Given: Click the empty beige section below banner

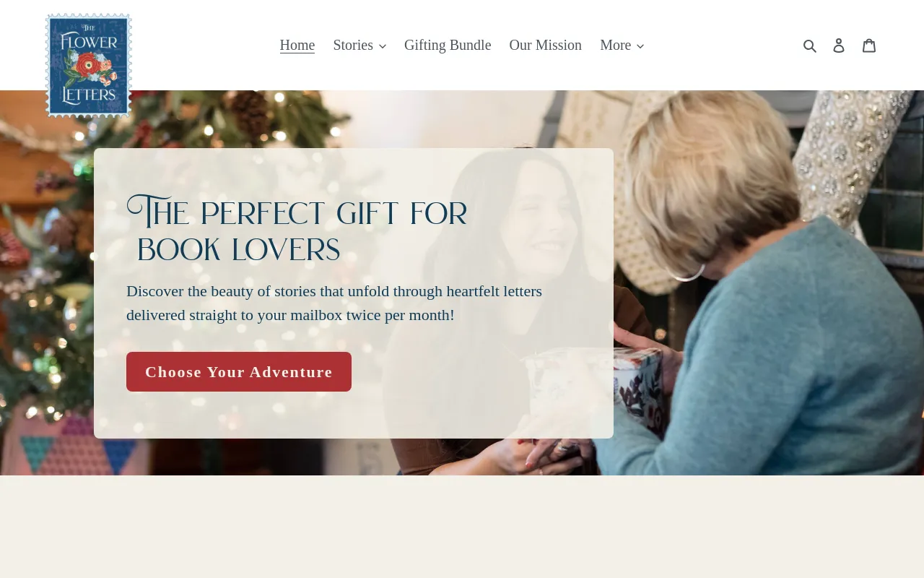Looking at the screenshot, I should 462,527.
